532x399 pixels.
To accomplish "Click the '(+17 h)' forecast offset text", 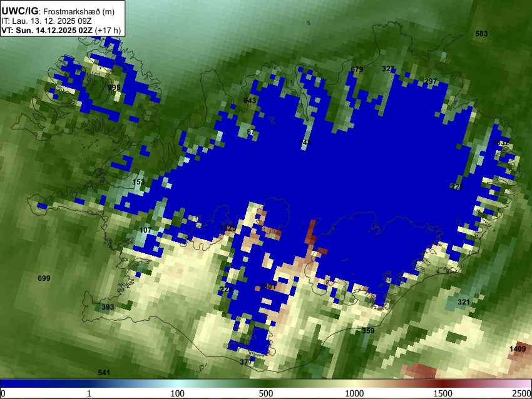I will (108, 30).
